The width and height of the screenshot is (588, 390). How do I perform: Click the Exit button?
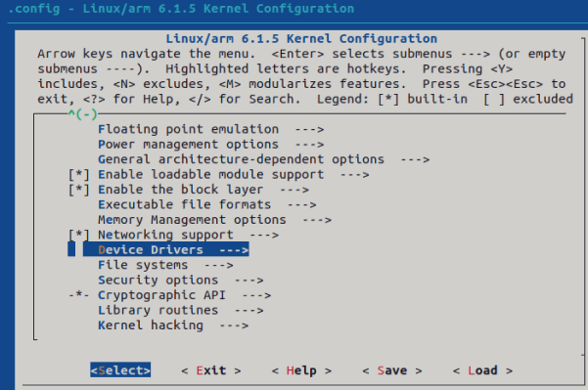(x=211, y=370)
